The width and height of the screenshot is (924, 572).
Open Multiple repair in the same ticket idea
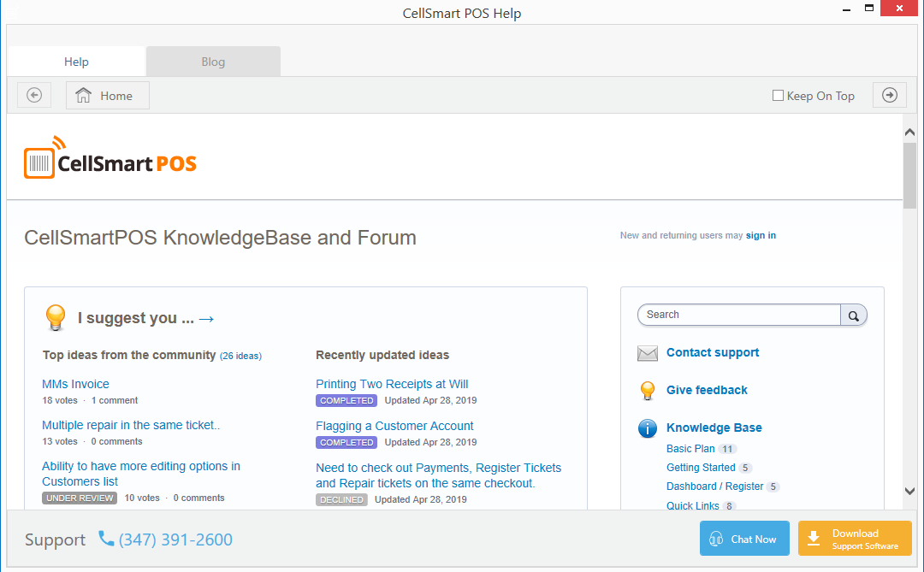pyautogui.click(x=131, y=425)
